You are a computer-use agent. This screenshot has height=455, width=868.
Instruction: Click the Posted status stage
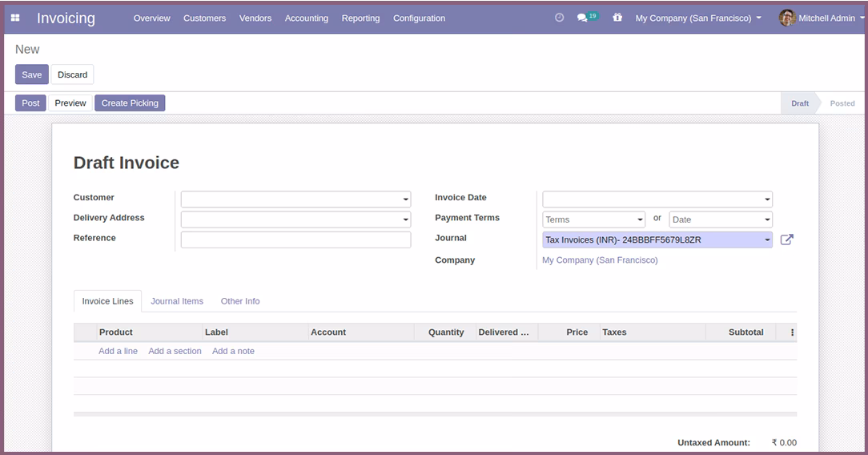pos(842,103)
